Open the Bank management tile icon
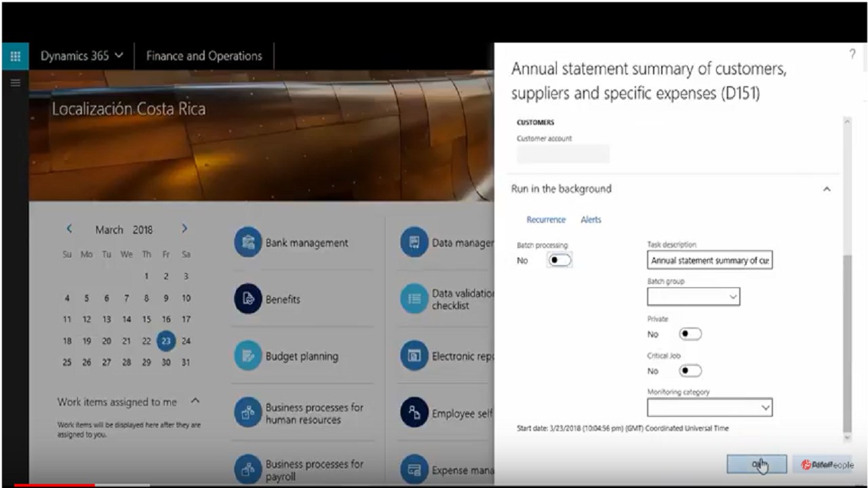 [x=248, y=243]
